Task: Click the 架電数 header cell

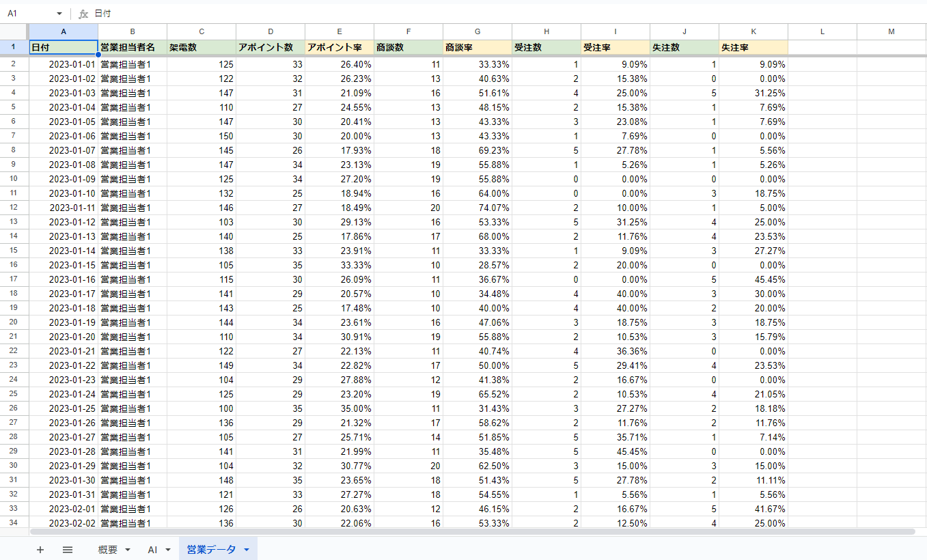Action: tap(202, 48)
